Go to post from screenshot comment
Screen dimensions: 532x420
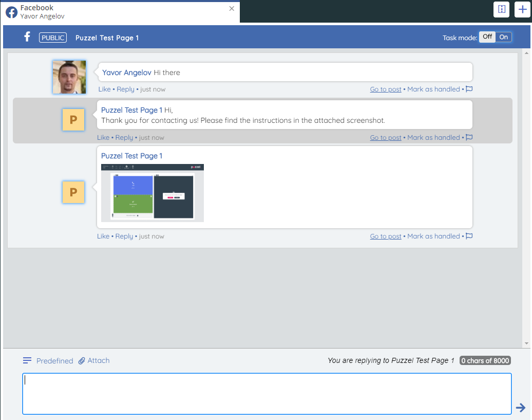coord(386,236)
